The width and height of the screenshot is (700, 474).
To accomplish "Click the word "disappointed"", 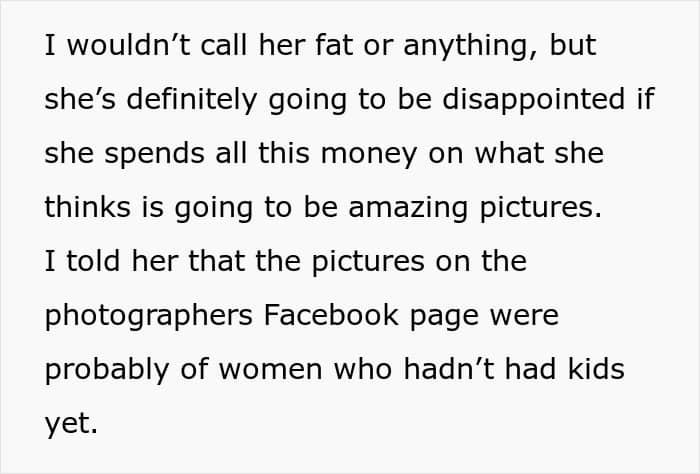I will tap(533, 99).
